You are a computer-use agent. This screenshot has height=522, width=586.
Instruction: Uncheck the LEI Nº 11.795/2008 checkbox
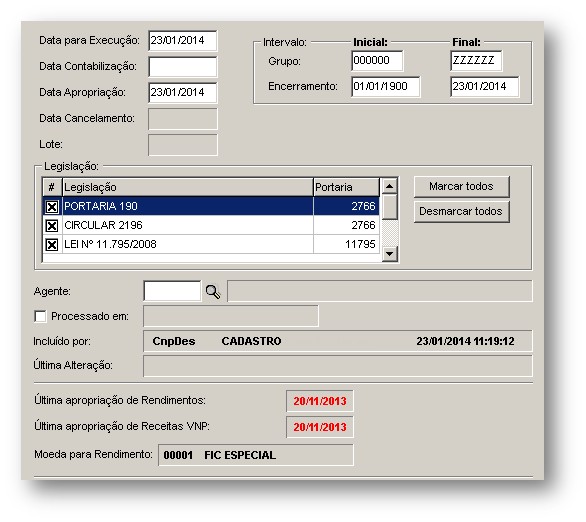(x=52, y=244)
